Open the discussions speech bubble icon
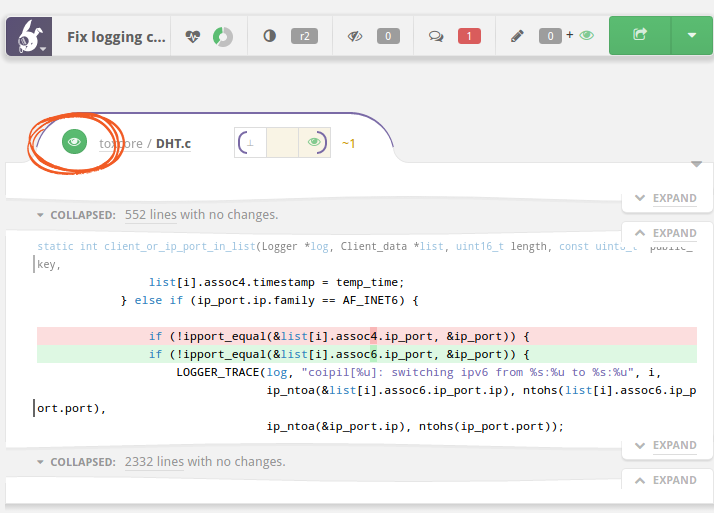The width and height of the screenshot is (714, 513). (x=436, y=36)
